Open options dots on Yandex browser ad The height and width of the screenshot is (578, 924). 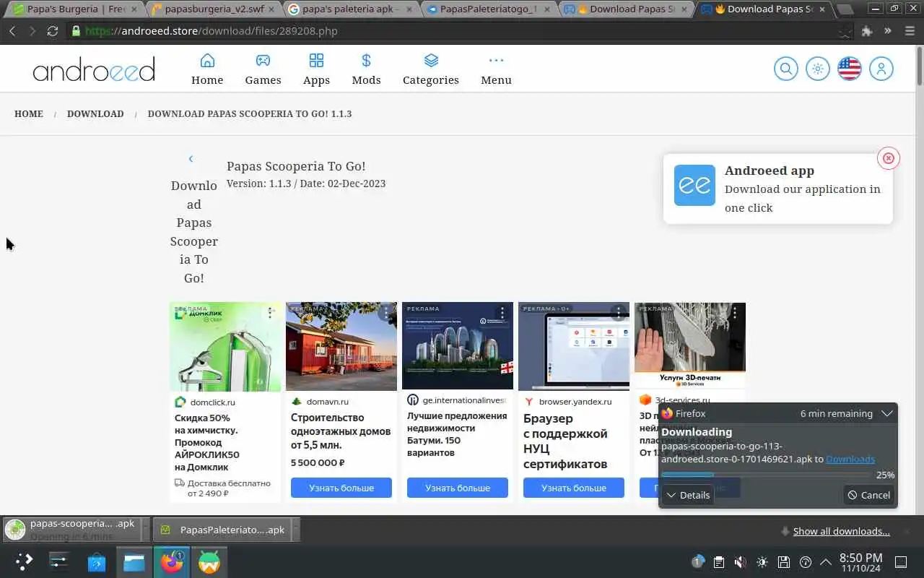619,312
